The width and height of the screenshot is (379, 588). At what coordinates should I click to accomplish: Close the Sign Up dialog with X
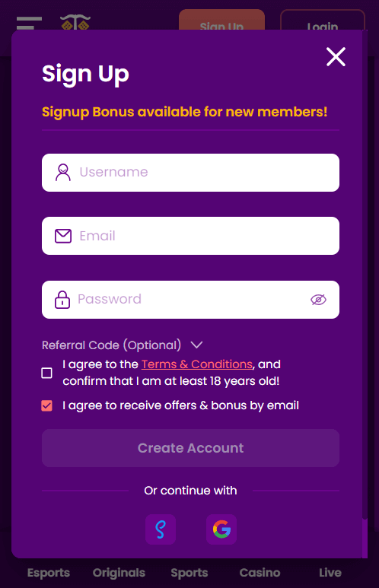coord(336,56)
